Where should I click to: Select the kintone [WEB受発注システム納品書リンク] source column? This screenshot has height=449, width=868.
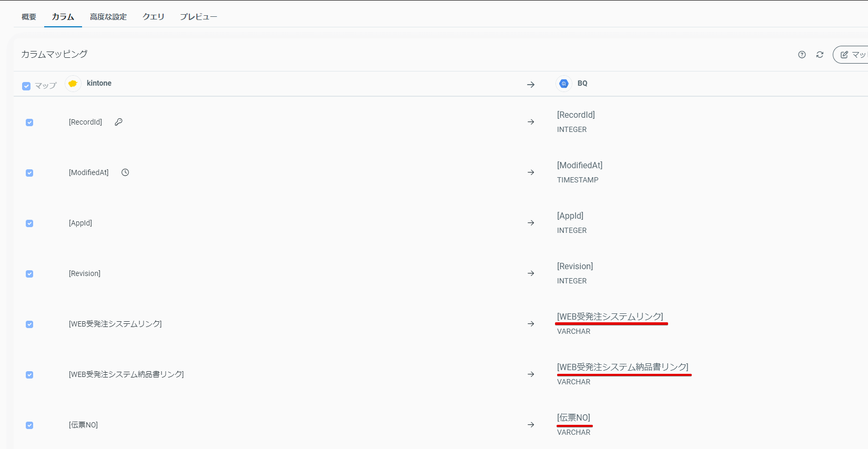coord(126,374)
